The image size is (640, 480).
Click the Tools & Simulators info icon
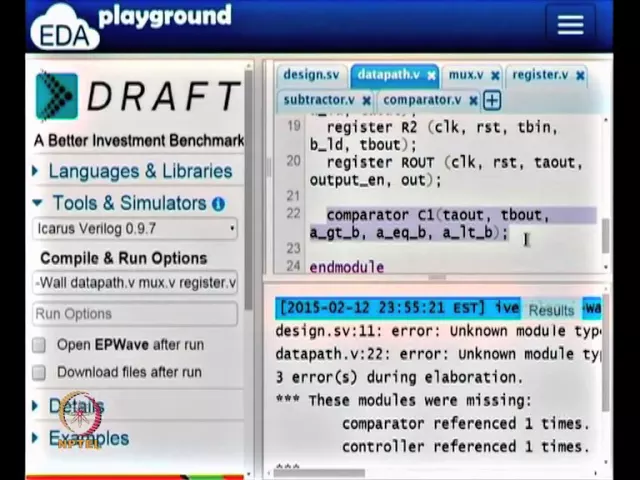click(x=219, y=204)
